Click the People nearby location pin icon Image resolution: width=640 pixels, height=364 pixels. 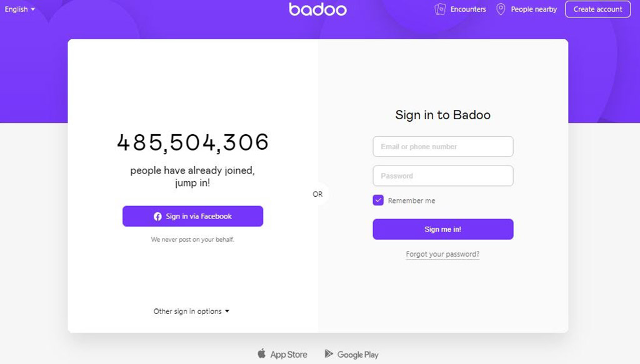[x=501, y=9]
